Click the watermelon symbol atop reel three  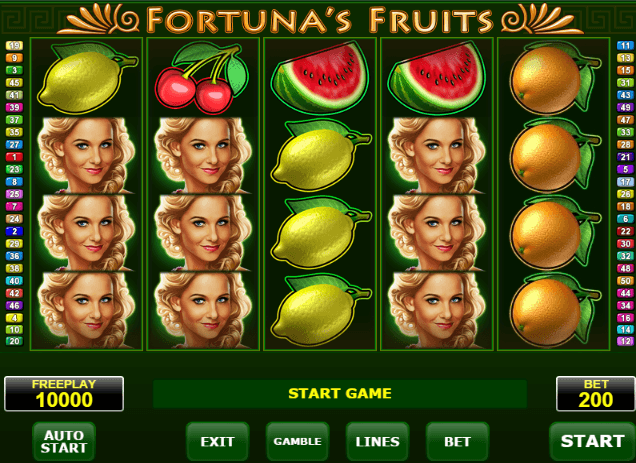(x=320, y=78)
